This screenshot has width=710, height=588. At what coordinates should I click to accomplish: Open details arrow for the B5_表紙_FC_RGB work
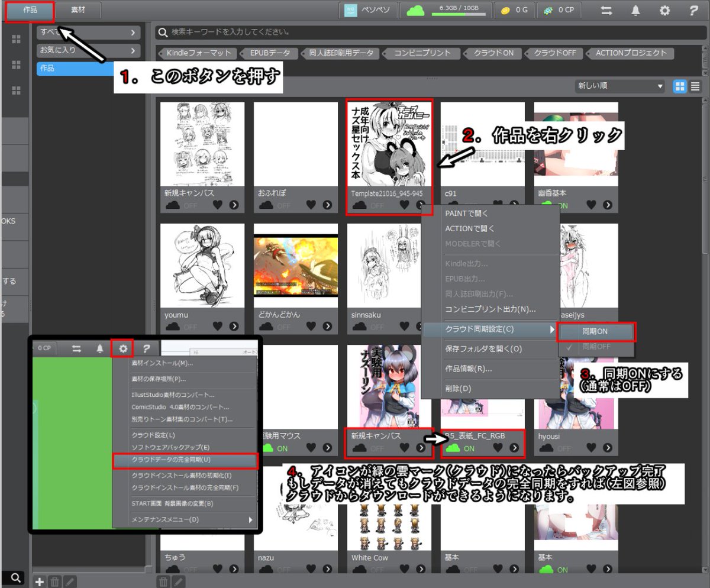[514, 448]
